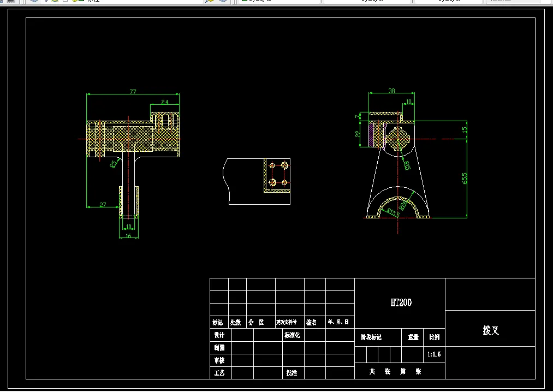Select the 15 vertical dimension text
This screenshot has height=392, width=553.
pos(465,129)
